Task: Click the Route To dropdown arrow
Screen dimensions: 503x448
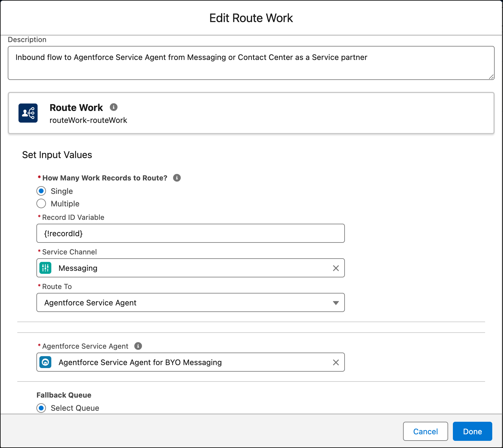Action: [x=336, y=303]
